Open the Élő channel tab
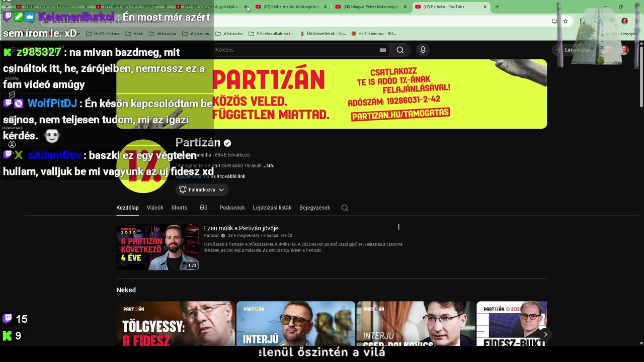Viewport: 644px width, 362px height. coord(203,208)
